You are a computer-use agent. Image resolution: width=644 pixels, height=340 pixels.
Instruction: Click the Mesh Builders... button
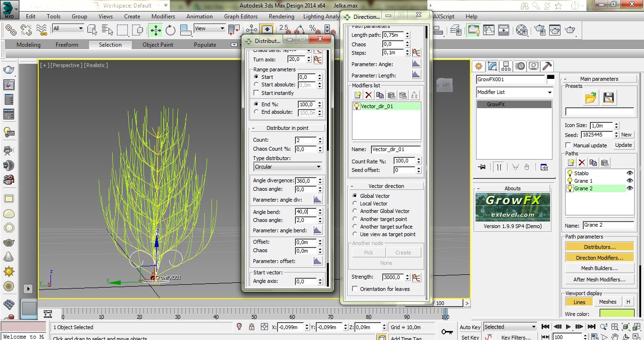click(x=600, y=268)
